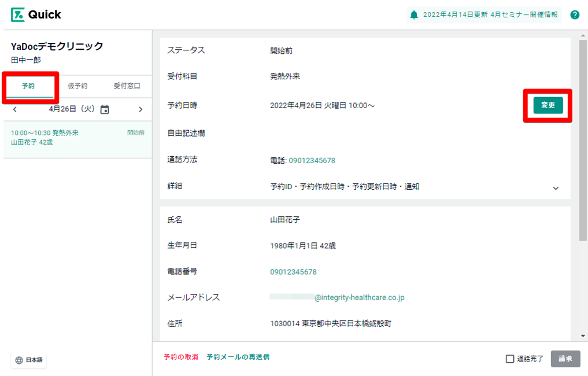This screenshot has width=588, height=376.
Task: Switch to the 仮予約 tab
Action: point(77,86)
